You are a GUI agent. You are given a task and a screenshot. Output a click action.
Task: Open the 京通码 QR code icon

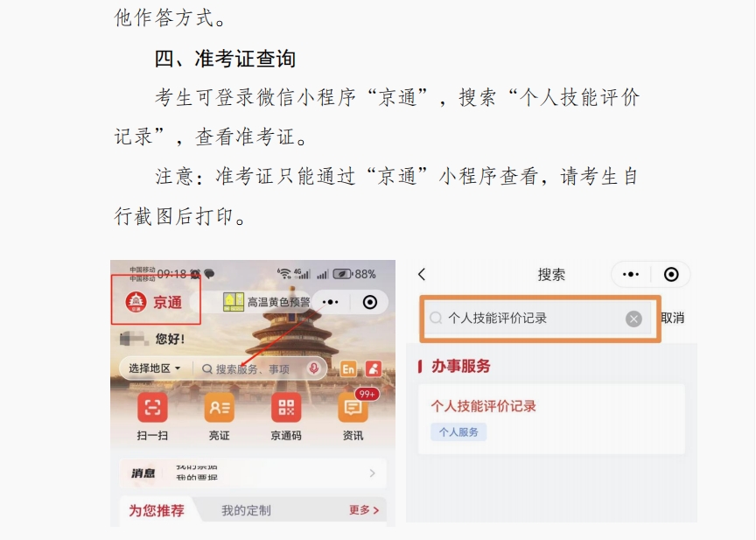(286, 408)
